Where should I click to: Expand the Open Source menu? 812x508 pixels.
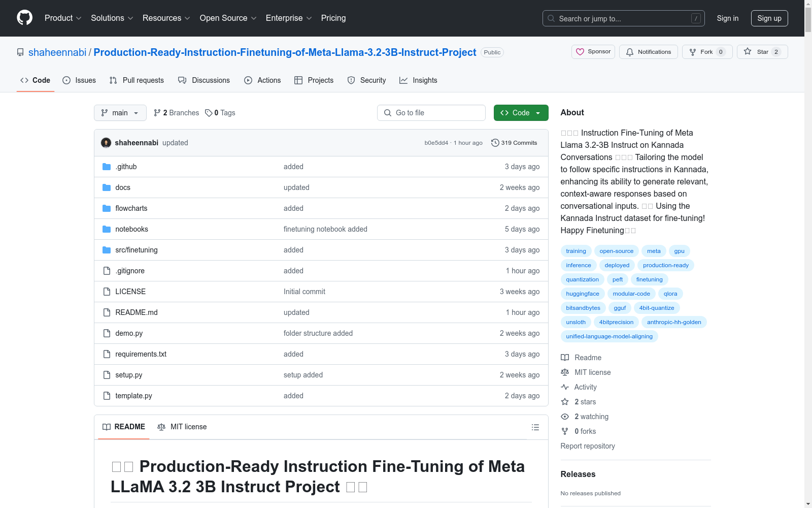coord(228,18)
